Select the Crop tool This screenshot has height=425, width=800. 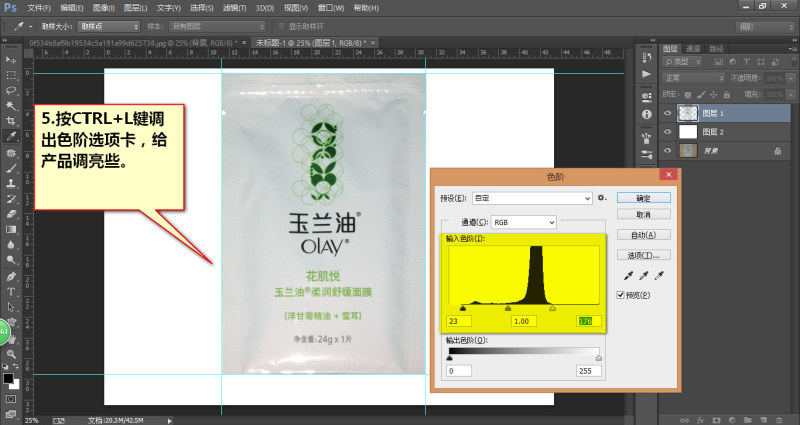pos(11,121)
